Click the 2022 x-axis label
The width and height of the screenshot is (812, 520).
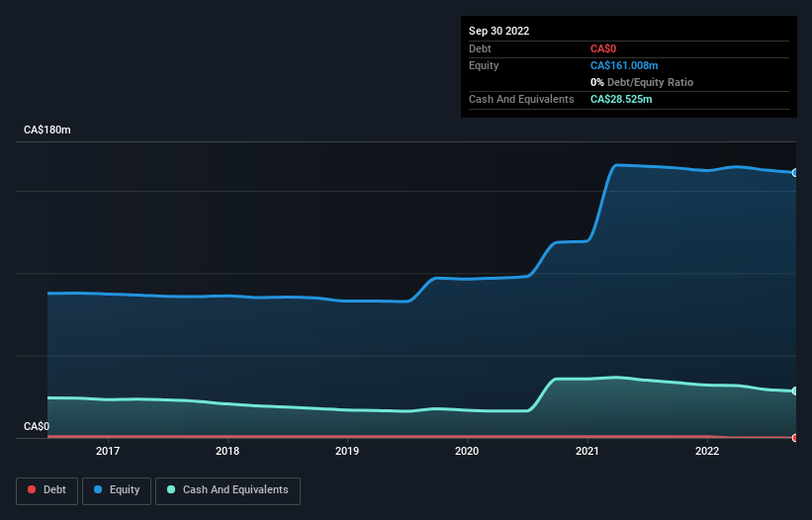pyautogui.click(x=707, y=451)
